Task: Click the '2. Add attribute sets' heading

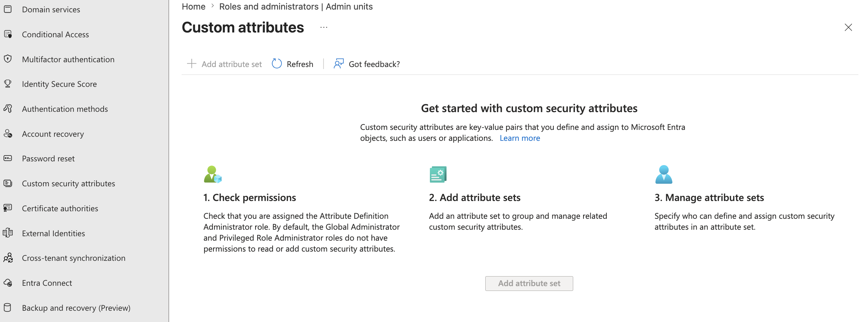Action: click(475, 198)
